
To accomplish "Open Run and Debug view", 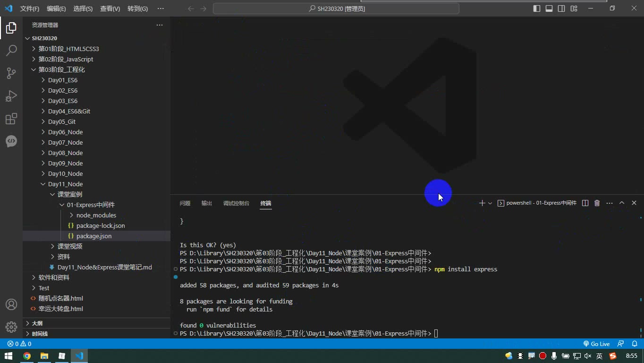I will coord(11,96).
